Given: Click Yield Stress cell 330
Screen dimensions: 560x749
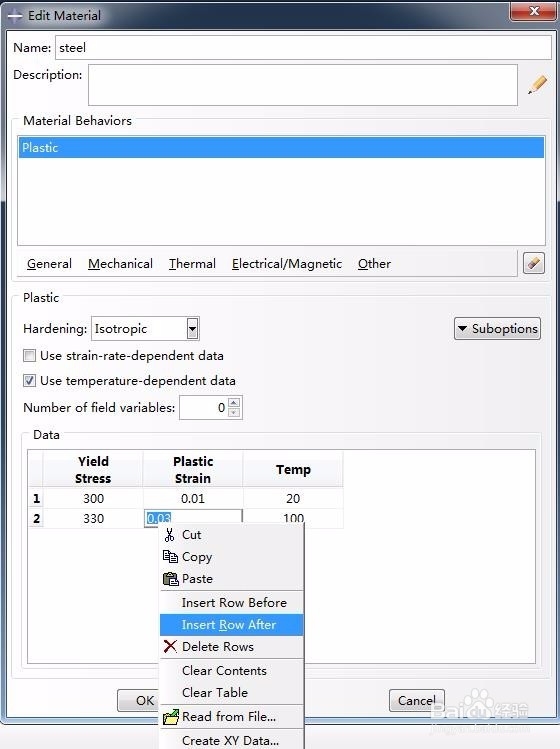Looking at the screenshot, I should click(x=93, y=518).
